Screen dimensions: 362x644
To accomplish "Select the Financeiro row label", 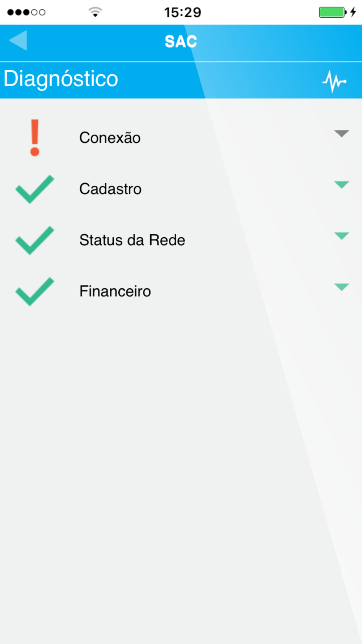I will 115,291.
